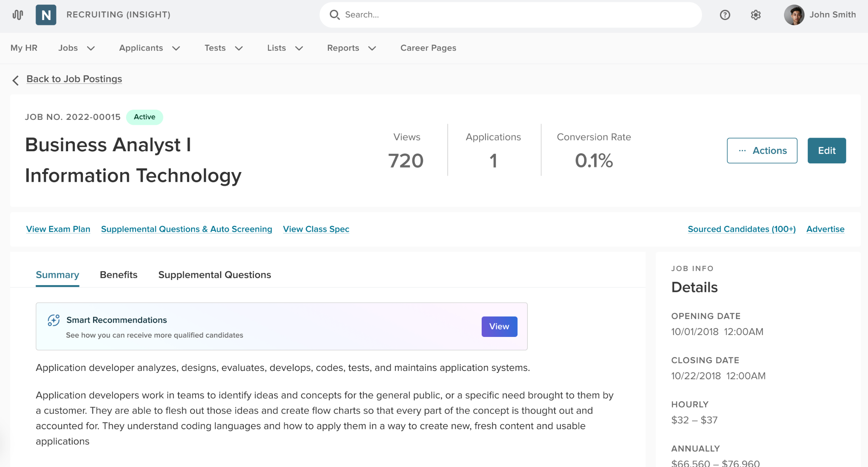Open the Actions menu button

[x=762, y=150]
